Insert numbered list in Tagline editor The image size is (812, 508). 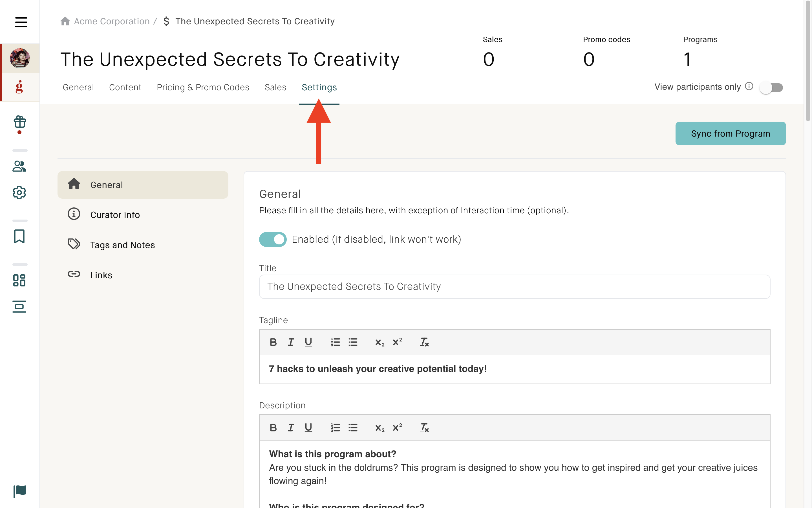(x=335, y=342)
